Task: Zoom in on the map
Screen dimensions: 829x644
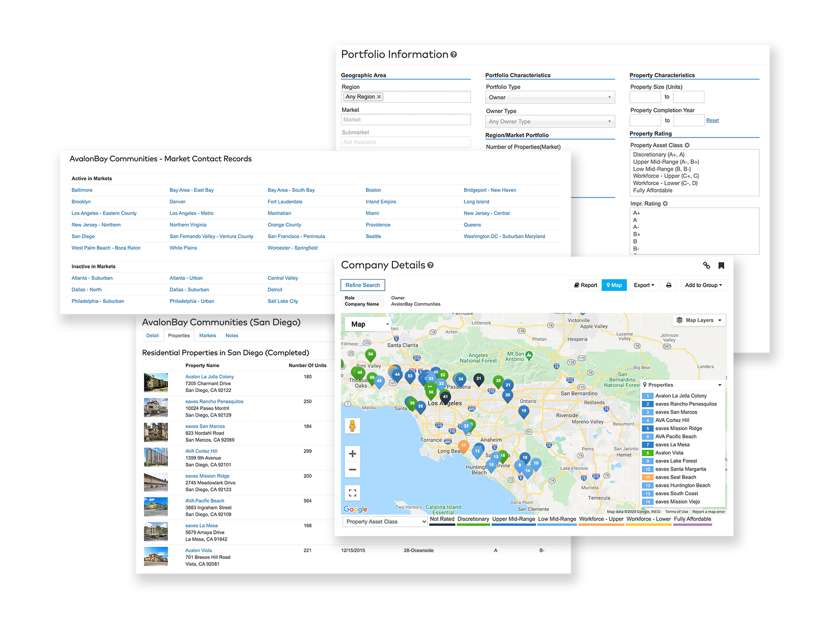Action: 352,454
